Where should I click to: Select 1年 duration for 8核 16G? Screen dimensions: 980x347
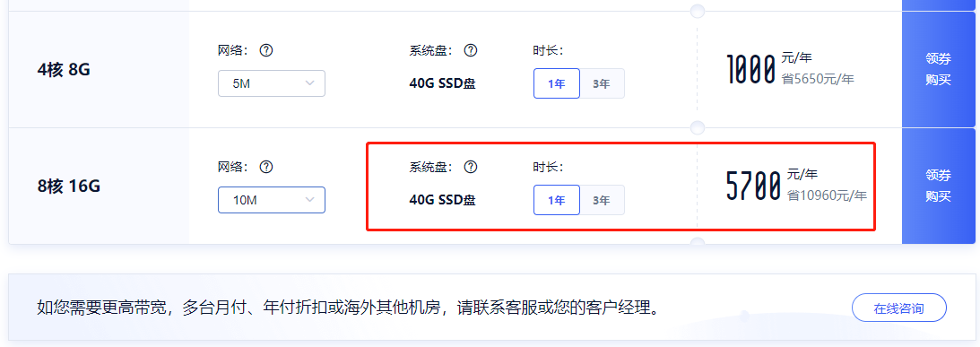(556, 200)
